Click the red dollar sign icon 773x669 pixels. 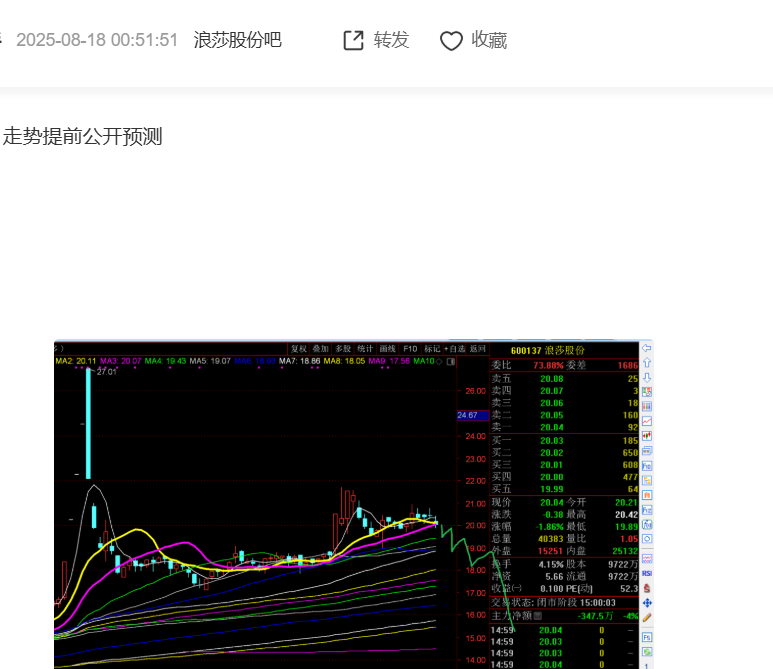click(647, 588)
